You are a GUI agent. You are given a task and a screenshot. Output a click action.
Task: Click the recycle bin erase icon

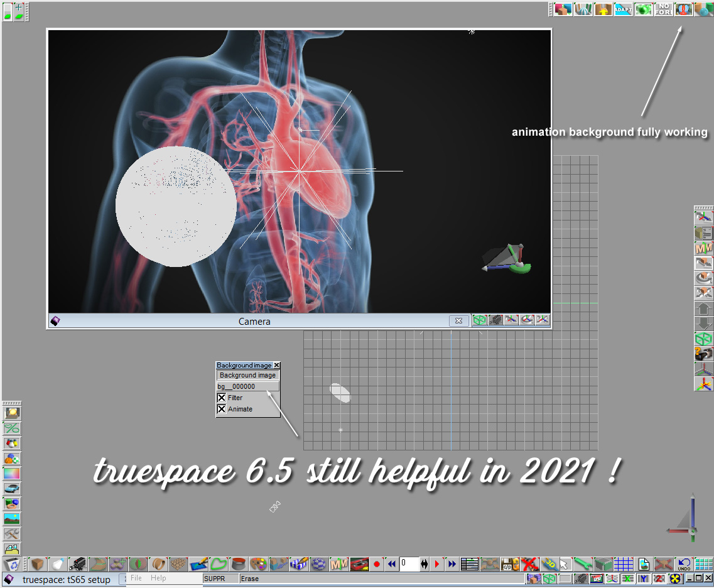click(x=11, y=564)
